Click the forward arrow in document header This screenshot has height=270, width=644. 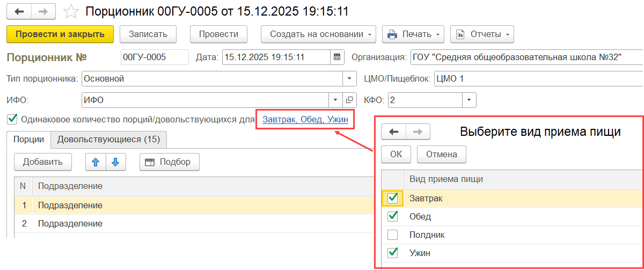click(x=43, y=11)
